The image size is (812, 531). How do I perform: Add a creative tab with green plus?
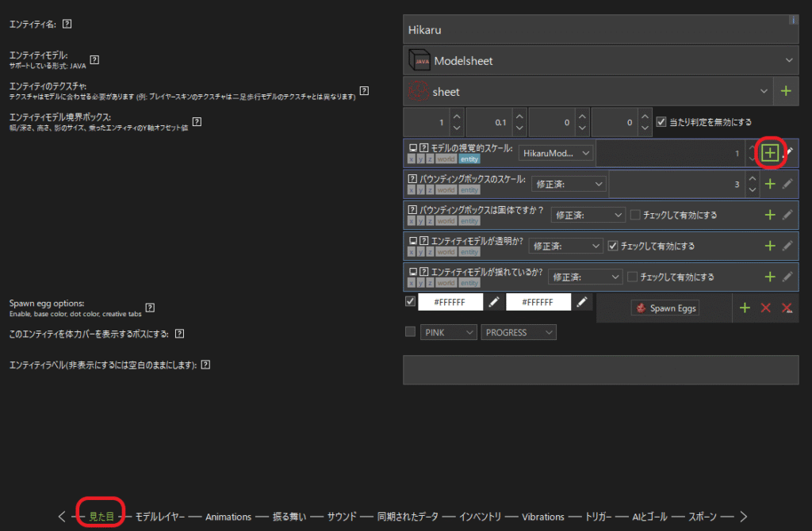744,308
